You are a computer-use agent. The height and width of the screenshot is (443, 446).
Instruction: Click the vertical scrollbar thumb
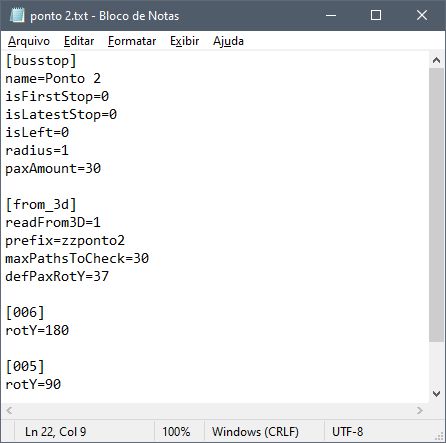click(x=436, y=205)
